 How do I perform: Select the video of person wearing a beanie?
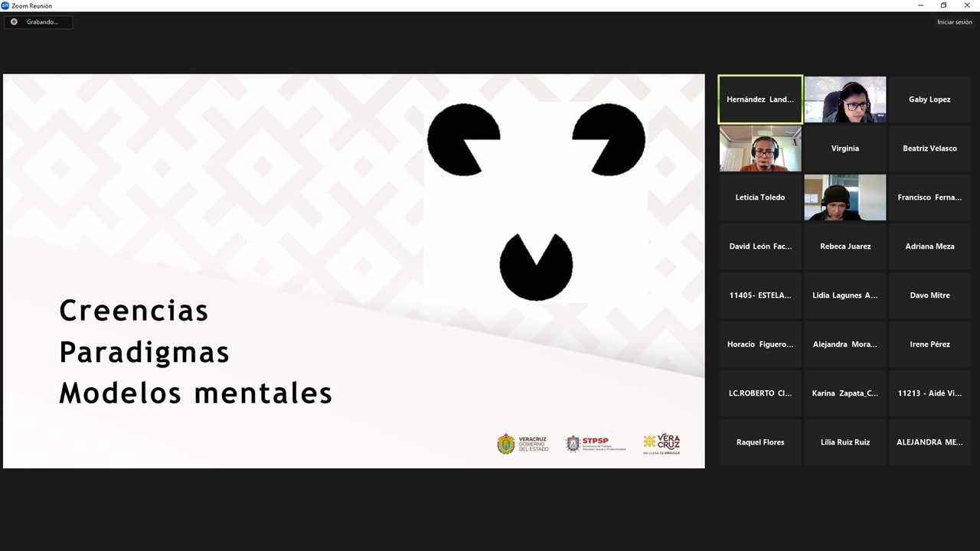(845, 197)
